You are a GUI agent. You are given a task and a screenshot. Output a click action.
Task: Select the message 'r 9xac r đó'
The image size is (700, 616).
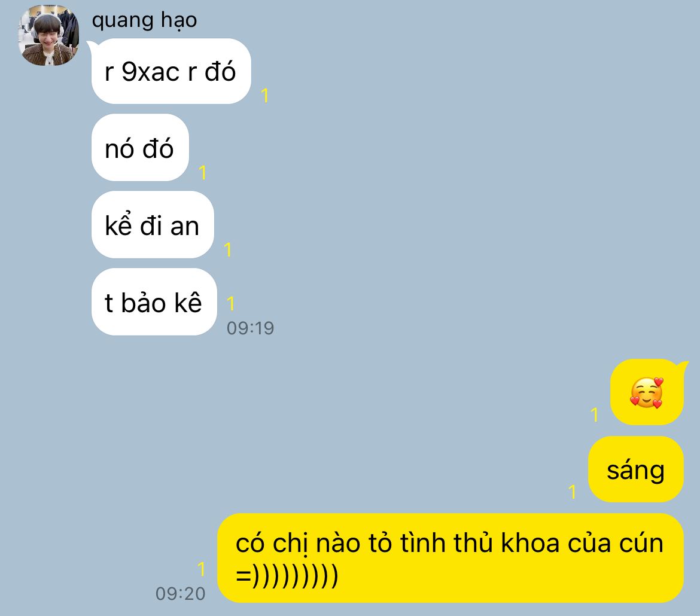[x=171, y=71]
